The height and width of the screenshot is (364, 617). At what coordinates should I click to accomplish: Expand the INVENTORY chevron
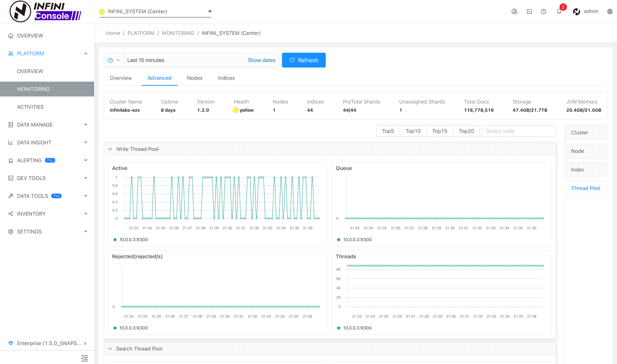[x=86, y=214]
